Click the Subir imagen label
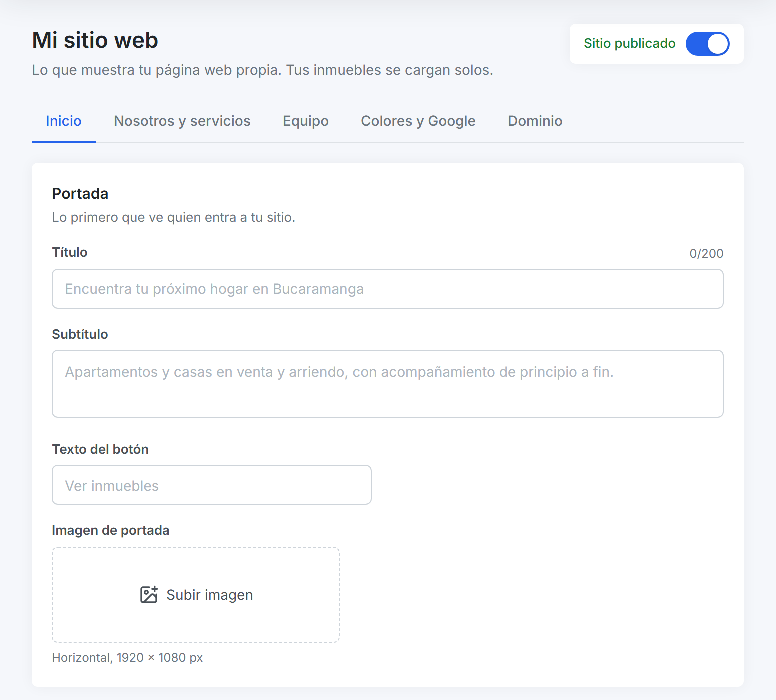 [x=210, y=595]
